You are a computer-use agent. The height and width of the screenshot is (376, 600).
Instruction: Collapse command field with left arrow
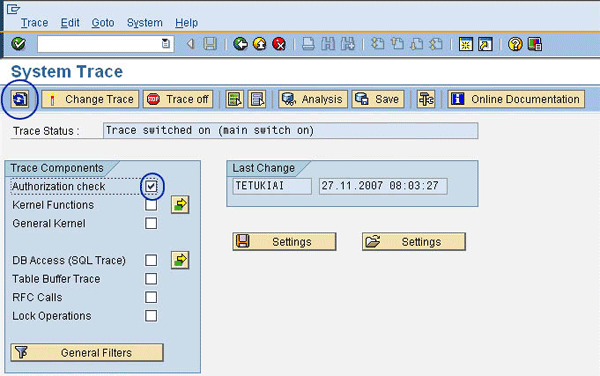tap(190, 44)
